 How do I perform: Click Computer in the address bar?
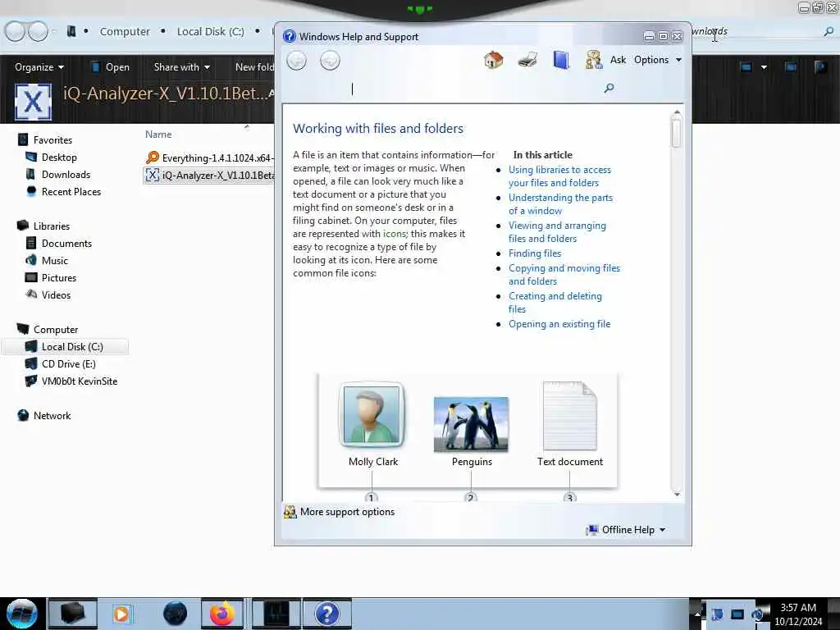coord(125,32)
